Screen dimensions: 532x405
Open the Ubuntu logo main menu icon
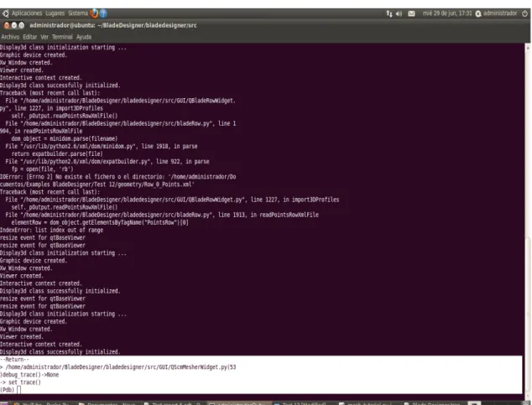5,13
